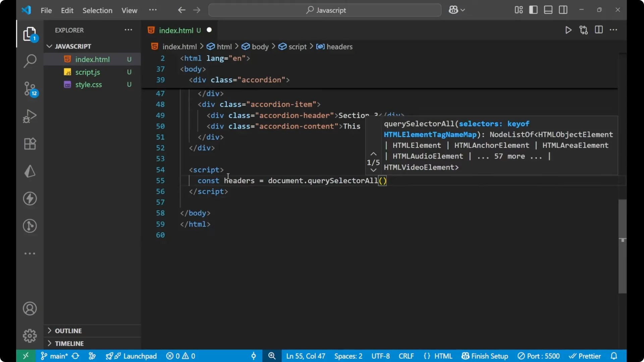Screen dimensions: 644x362
Task: Open the View menu
Action: 129,10
